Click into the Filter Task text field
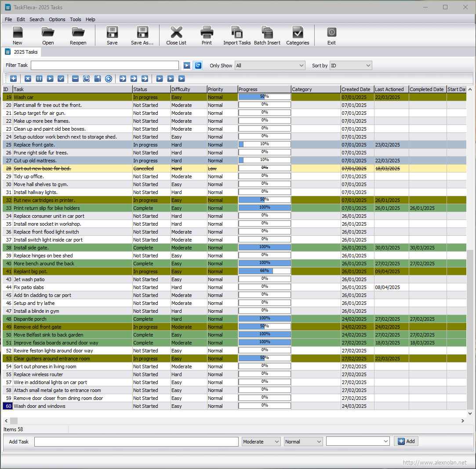The width and height of the screenshot is (476, 469). point(105,66)
